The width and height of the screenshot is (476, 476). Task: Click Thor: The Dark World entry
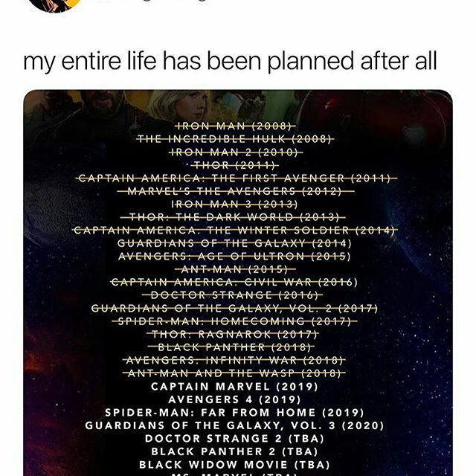point(233,217)
